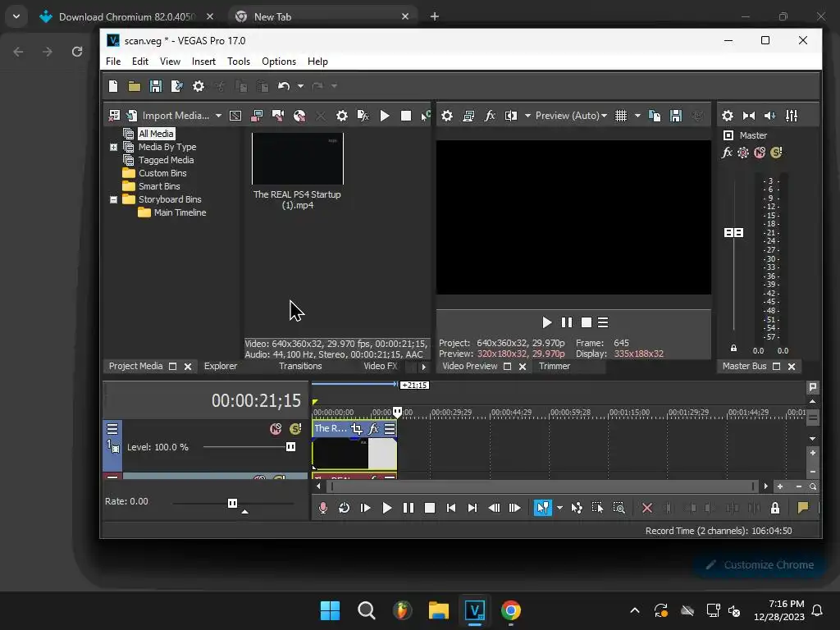Copy snapshot to clipboard icon

655,116
